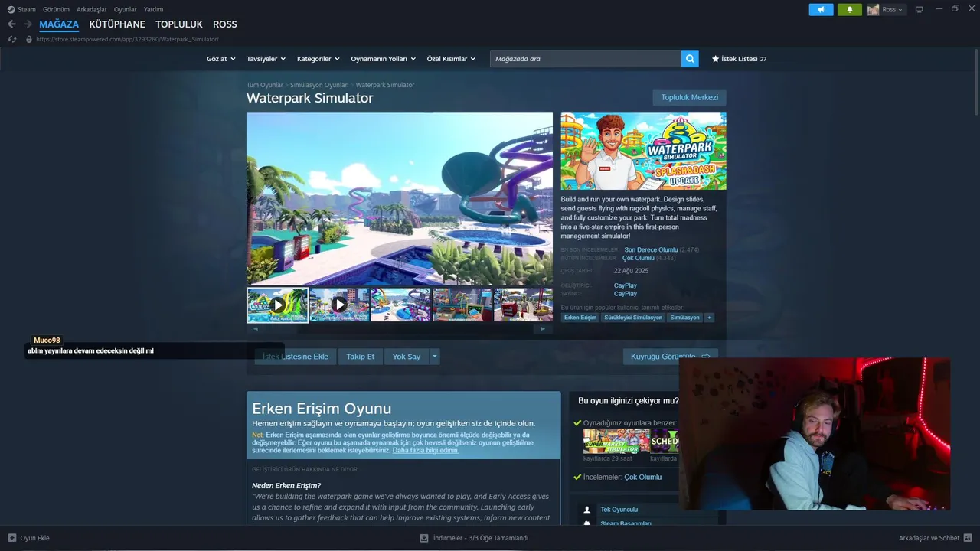Open the ROSS profile tab
Image resolution: width=980 pixels, height=551 pixels.
tap(225, 24)
